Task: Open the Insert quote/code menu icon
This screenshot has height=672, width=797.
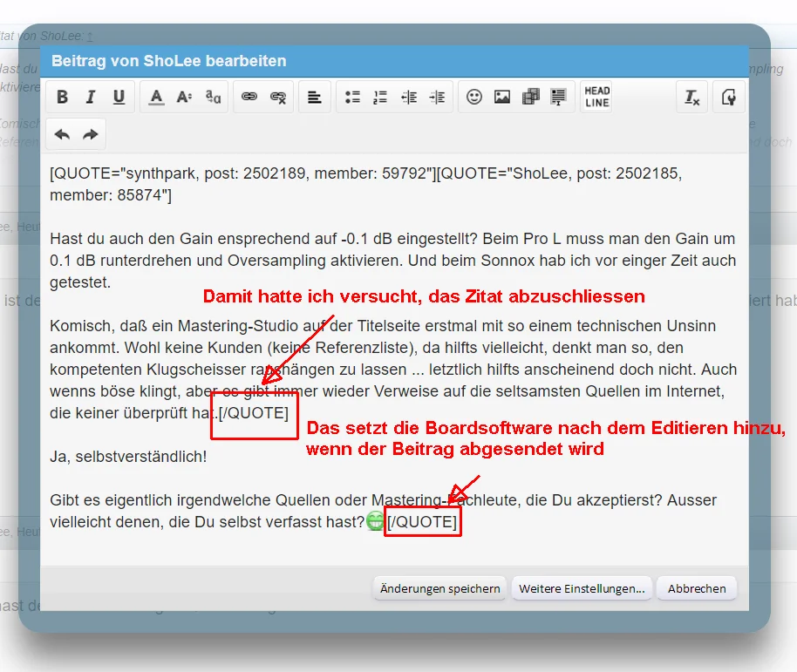Action: pos(559,97)
